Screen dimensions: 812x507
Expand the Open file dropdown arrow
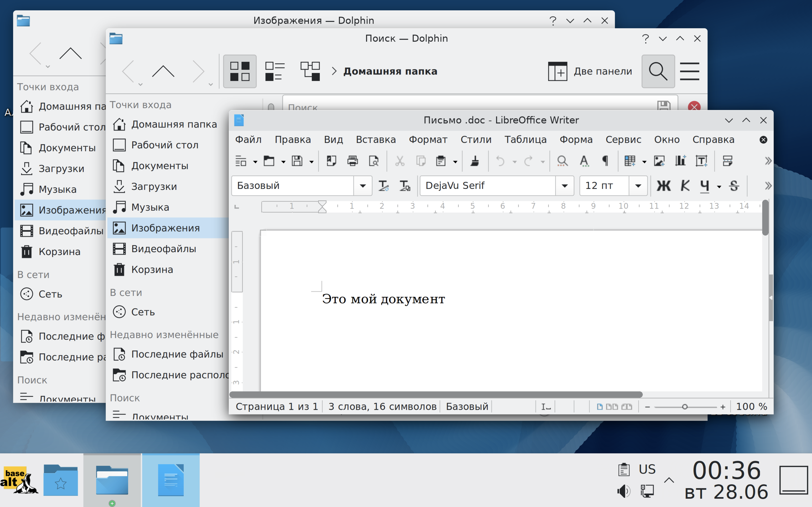coord(283,162)
